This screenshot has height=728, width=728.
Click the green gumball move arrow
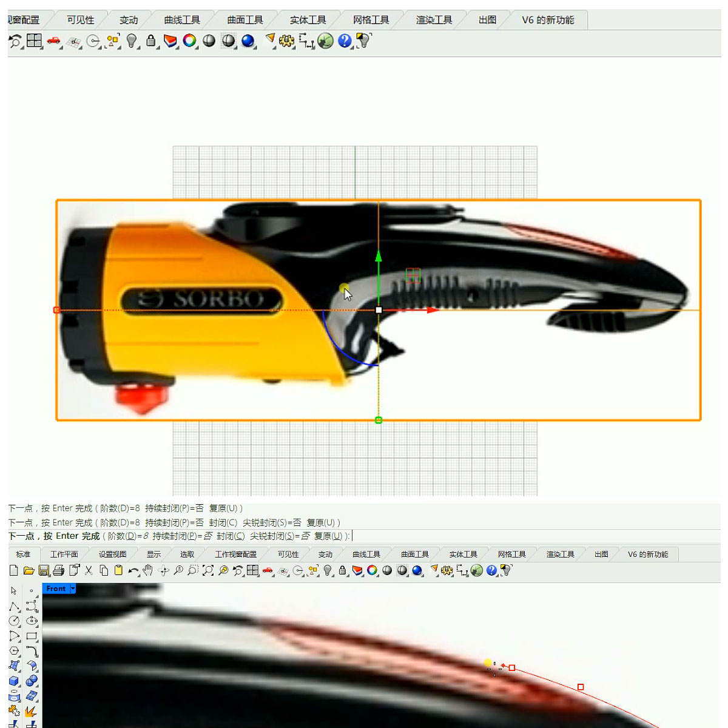click(x=379, y=256)
